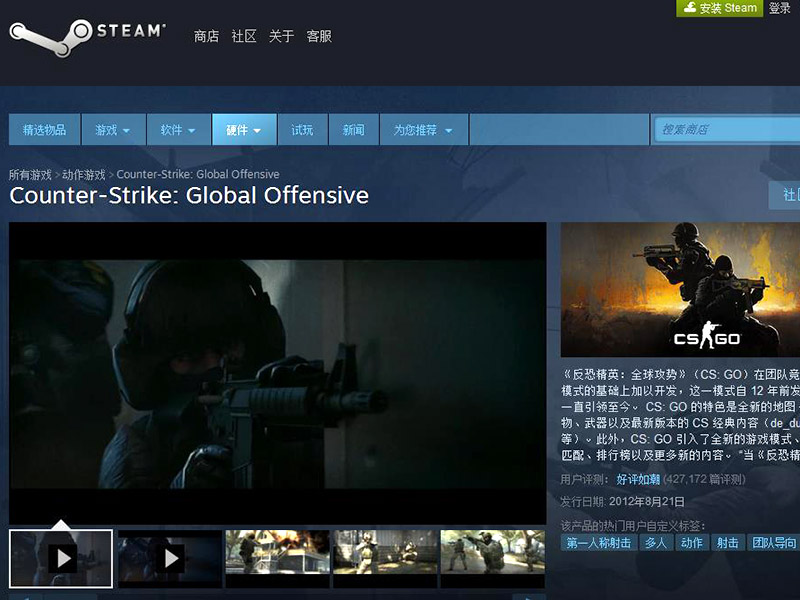Open the explosion screenshot thumbnail
This screenshot has height=600, width=800.
tap(278, 559)
